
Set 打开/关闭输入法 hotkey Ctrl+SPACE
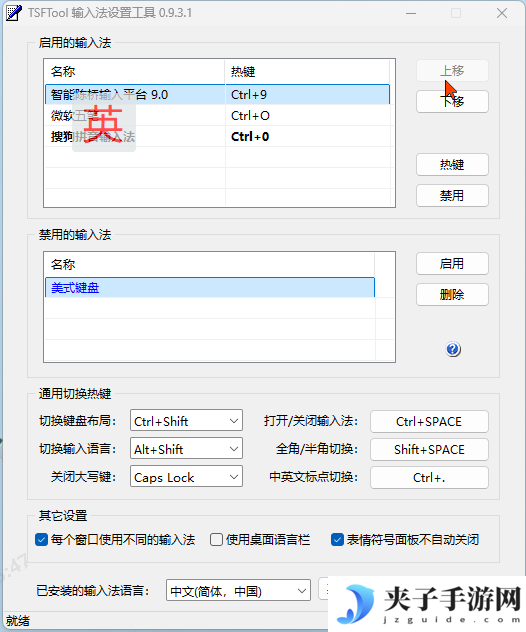(x=429, y=421)
